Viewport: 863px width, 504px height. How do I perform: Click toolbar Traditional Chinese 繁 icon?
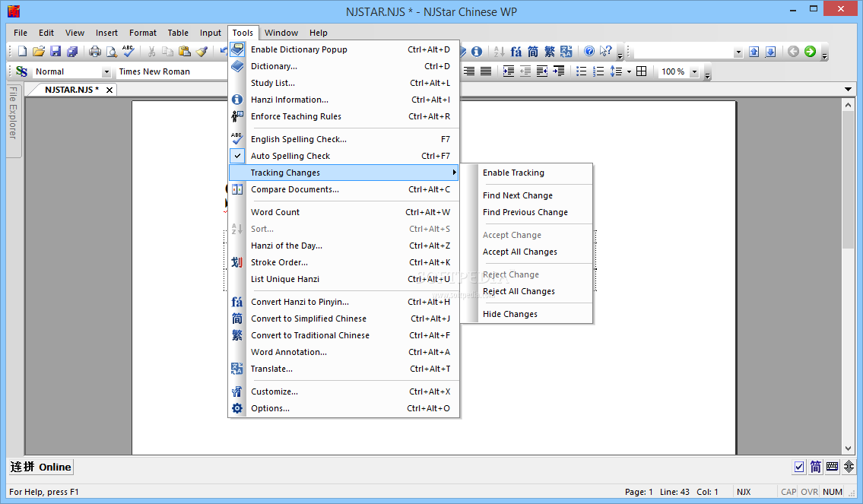549,51
